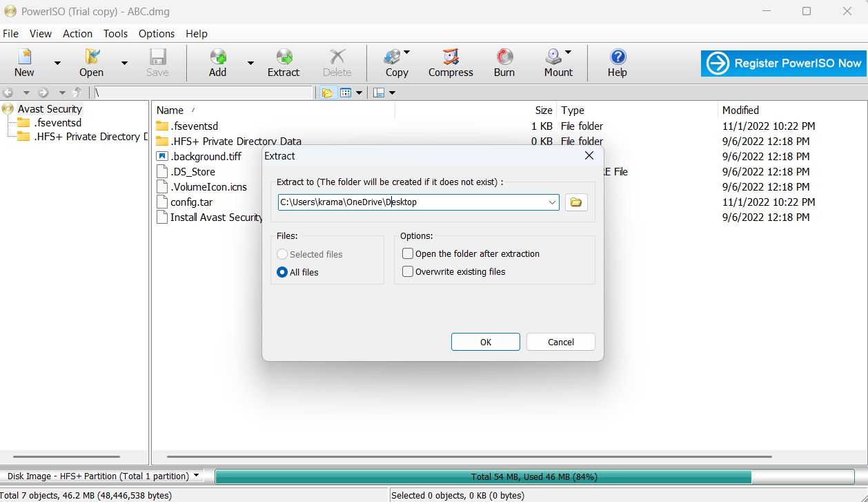Open the Tools menu
Screen dimensions: 868x502
click(x=115, y=33)
